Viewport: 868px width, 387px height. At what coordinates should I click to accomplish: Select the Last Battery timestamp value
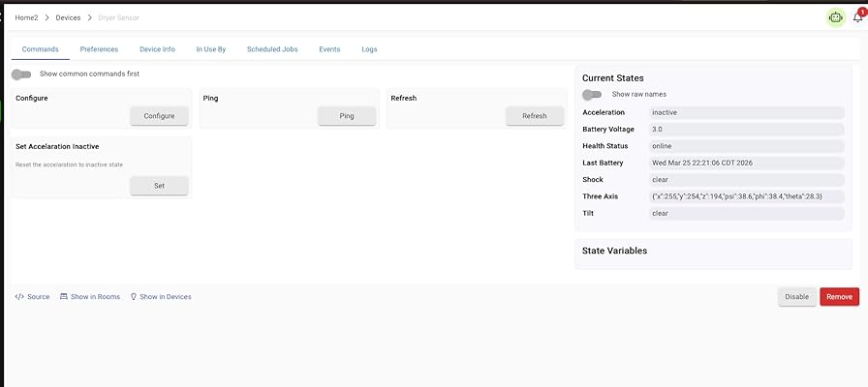click(x=746, y=164)
